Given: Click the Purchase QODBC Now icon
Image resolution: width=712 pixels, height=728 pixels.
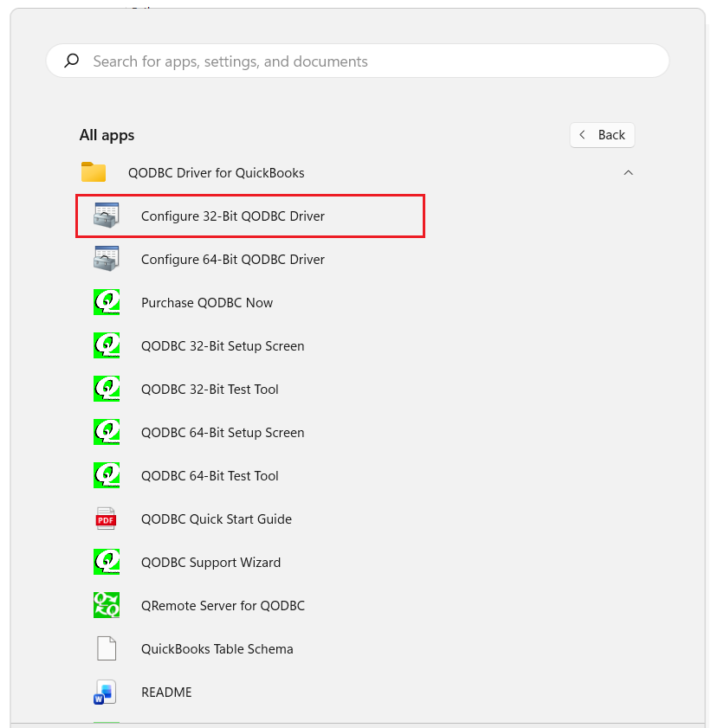Looking at the screenshot, I should click(106, 302).
